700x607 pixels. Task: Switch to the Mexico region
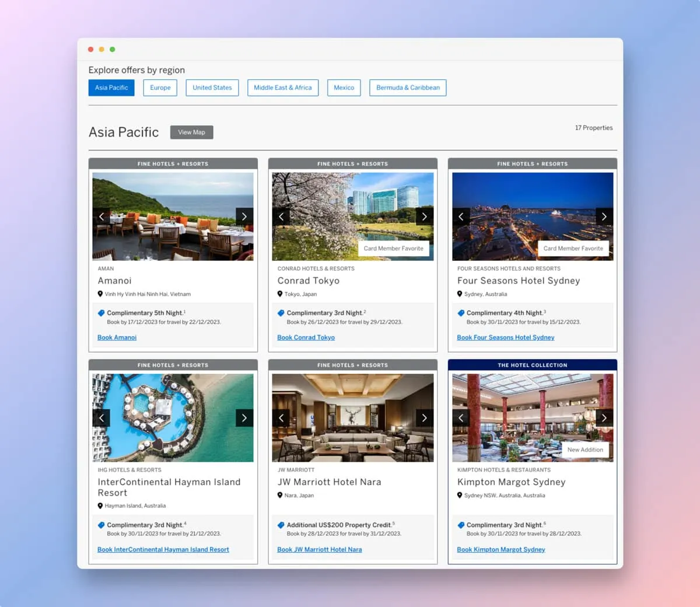(344, 88)
